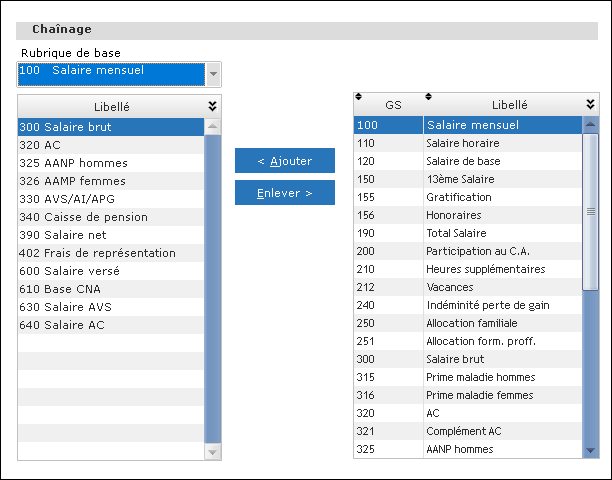Click the Enlever button
The image size is (612, 480).
(284, 193)
